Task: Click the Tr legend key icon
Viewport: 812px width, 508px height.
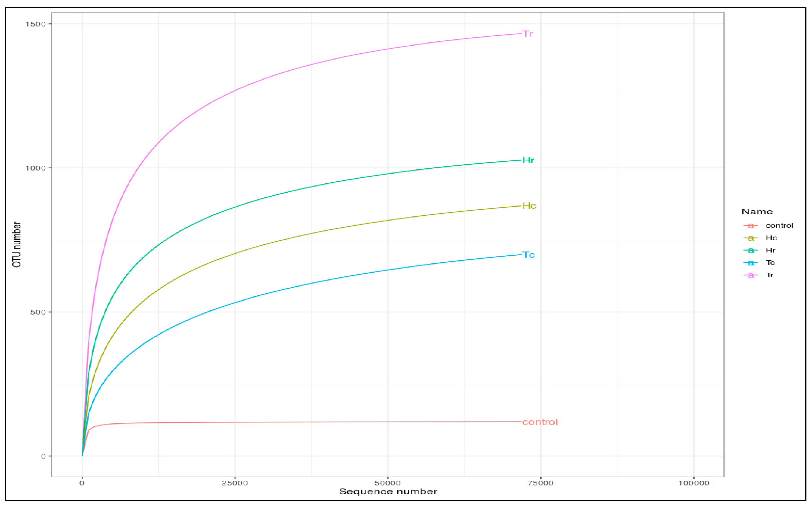Action: point(751,275)
